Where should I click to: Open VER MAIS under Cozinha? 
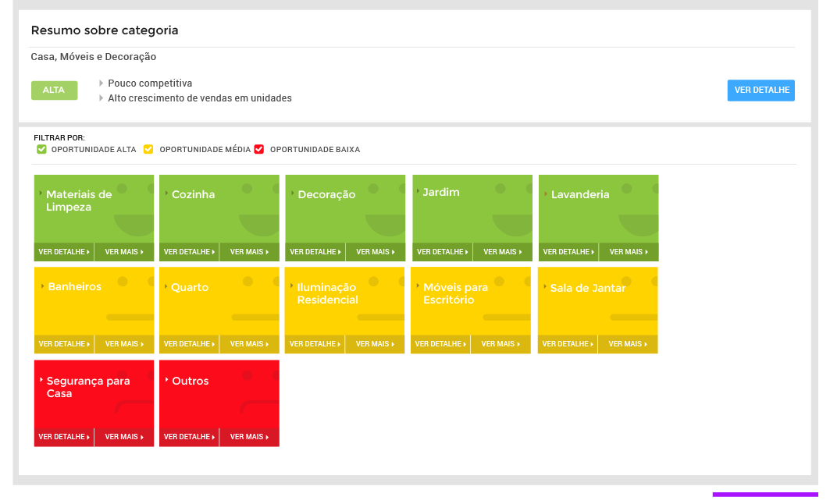coord(249,252)
